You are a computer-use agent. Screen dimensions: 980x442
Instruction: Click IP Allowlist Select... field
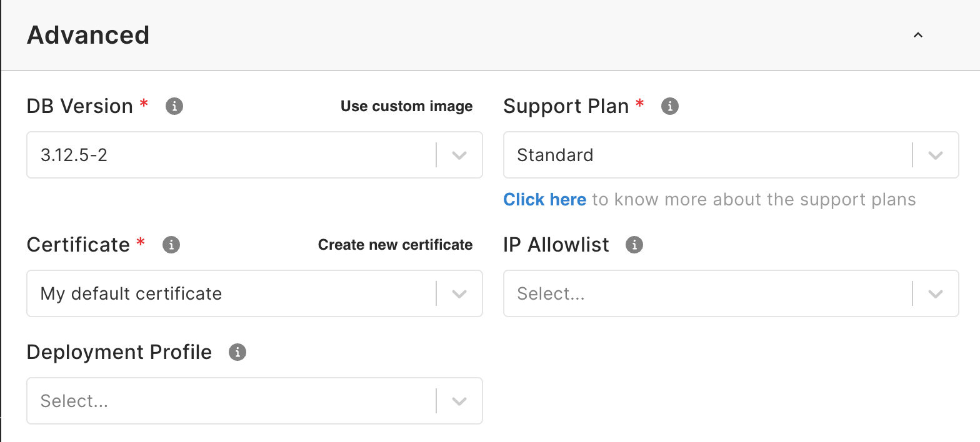pos(731,293)
